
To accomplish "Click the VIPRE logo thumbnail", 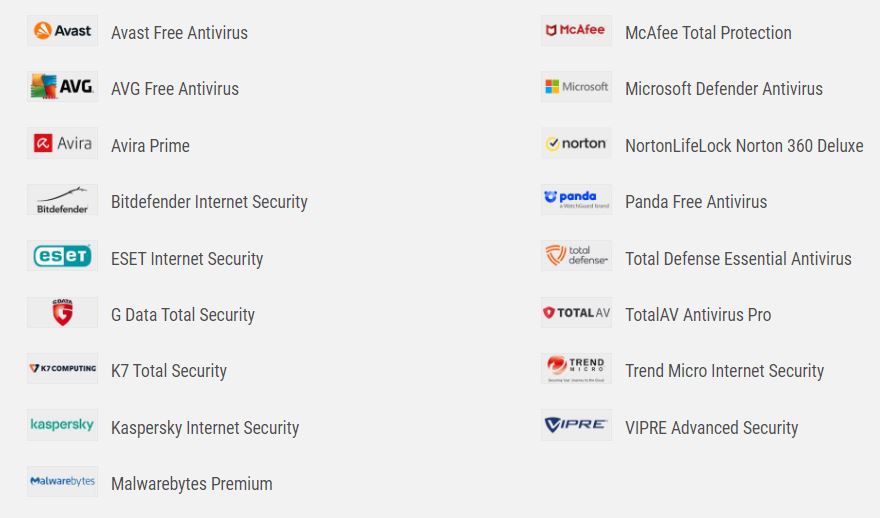I will (576, 426).
